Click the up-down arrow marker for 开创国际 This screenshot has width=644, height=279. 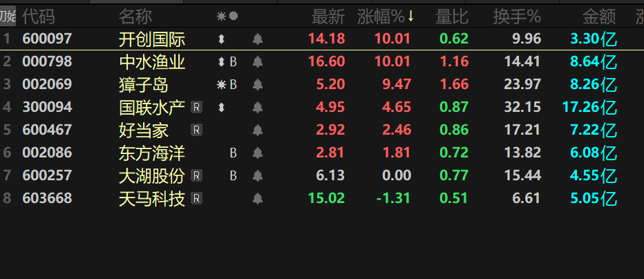[x=221, y=39]
